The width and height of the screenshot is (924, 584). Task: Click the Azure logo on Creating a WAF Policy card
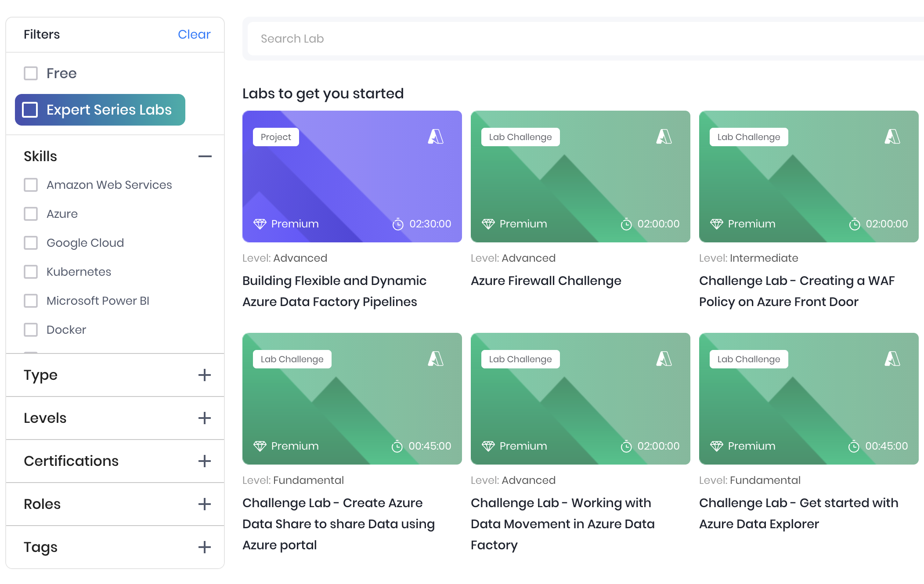(892, 137)
